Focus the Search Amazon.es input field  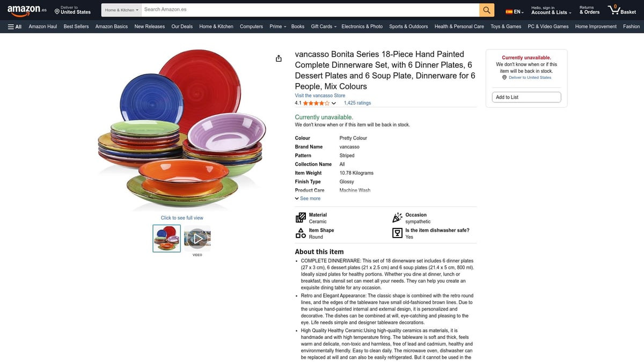click(x=310, y=10)
